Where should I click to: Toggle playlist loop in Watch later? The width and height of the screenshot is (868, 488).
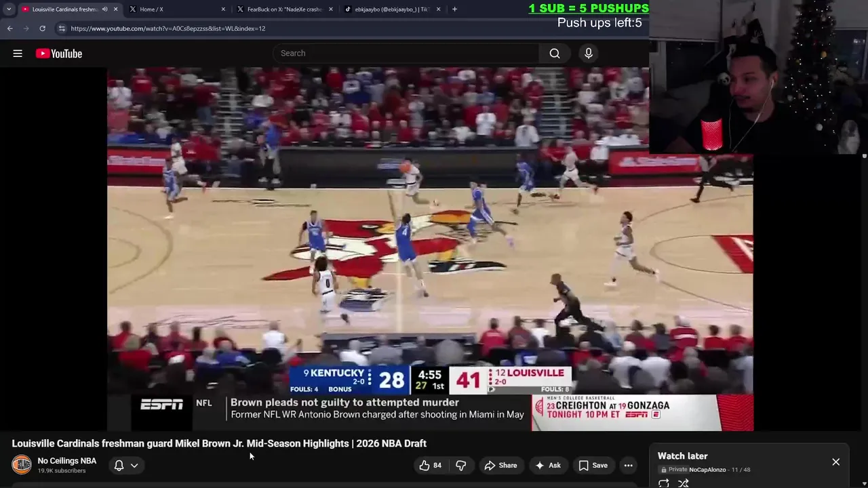pyautogui.click(x=664, y=483)
